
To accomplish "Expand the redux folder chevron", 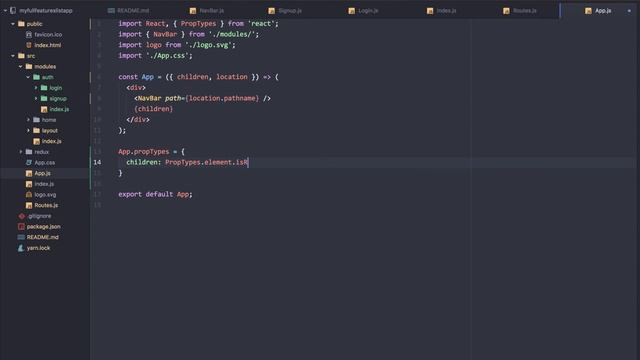I will [20, 152].
